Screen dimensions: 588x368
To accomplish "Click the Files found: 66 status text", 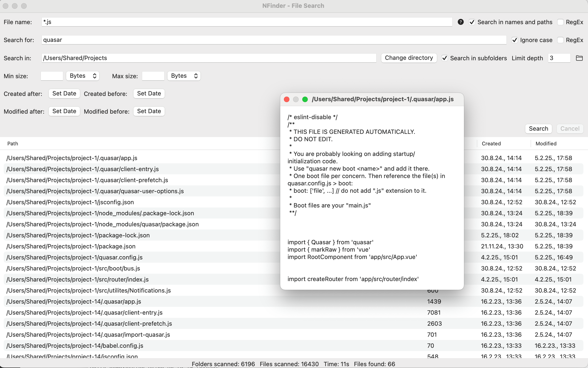I will click(x=374, y=364).
